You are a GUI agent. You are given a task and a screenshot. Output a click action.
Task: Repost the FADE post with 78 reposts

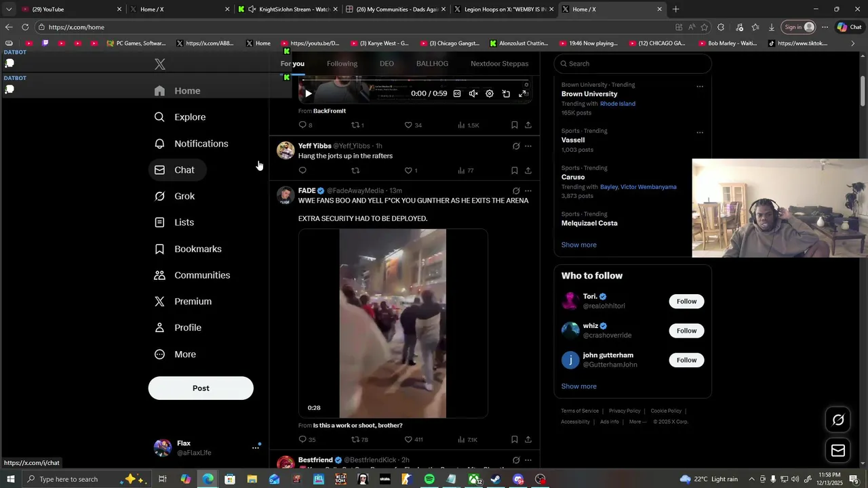coord(359,439)
